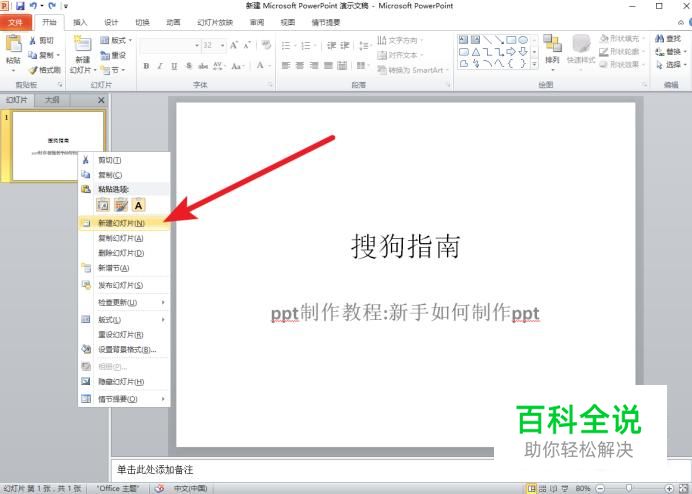
Task: Click Reading view icon in status bar
Action: pyautogui.click(x=553, y=488)
